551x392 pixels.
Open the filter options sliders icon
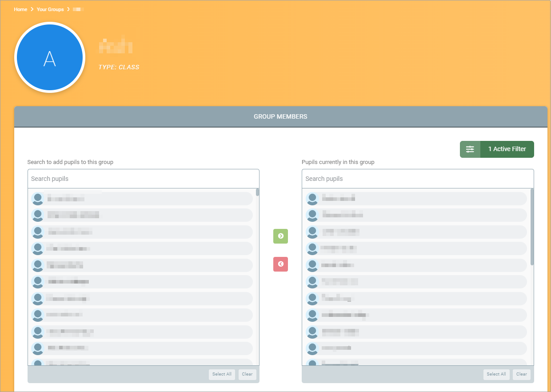click(470, 149)
